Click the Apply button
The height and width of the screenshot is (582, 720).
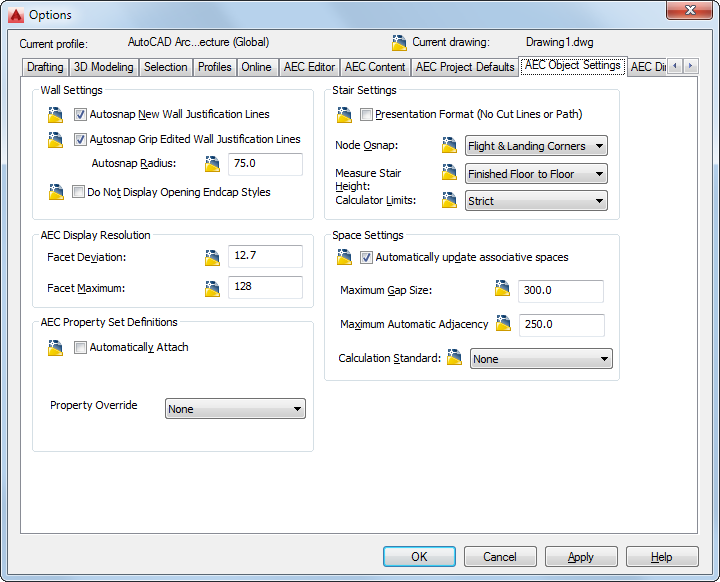581,557
